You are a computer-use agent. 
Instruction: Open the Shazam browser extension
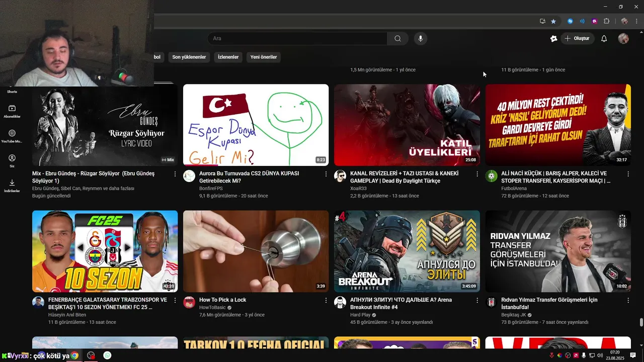(570, 21)
